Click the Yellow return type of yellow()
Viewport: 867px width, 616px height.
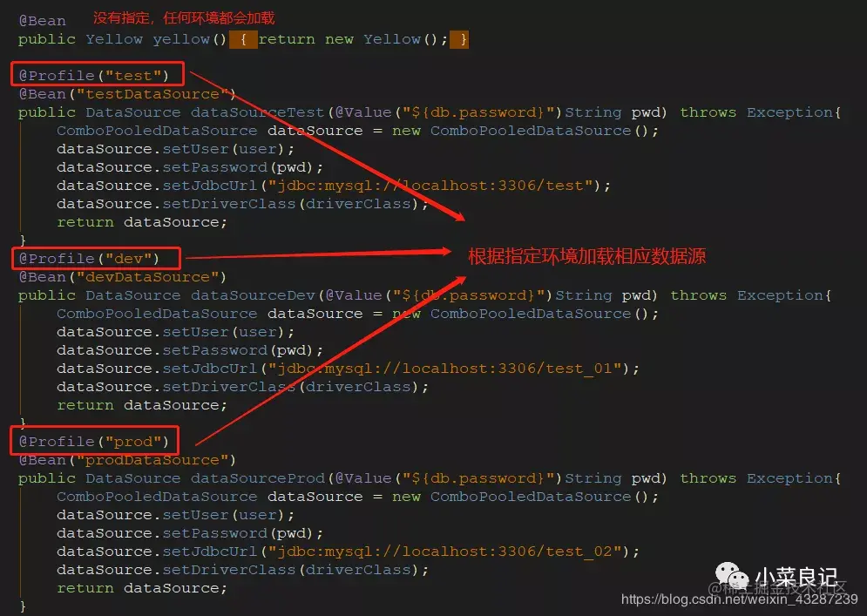pyautogui.click(x=114, y=39)
